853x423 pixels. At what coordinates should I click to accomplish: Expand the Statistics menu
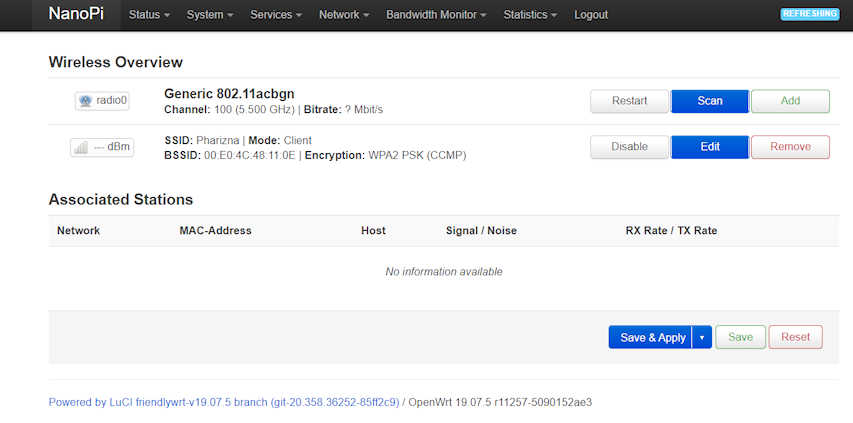(x=530, y=15)
